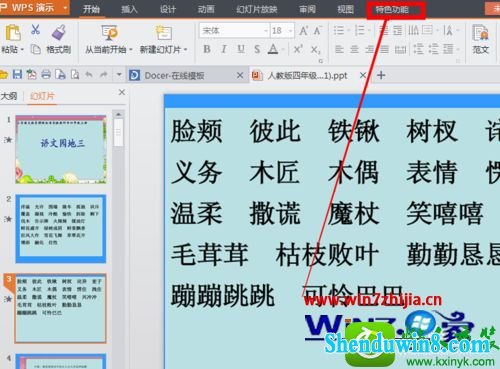The image size is (500, 369).
Task: Increase indent level icon
Action: click(397, 31)
